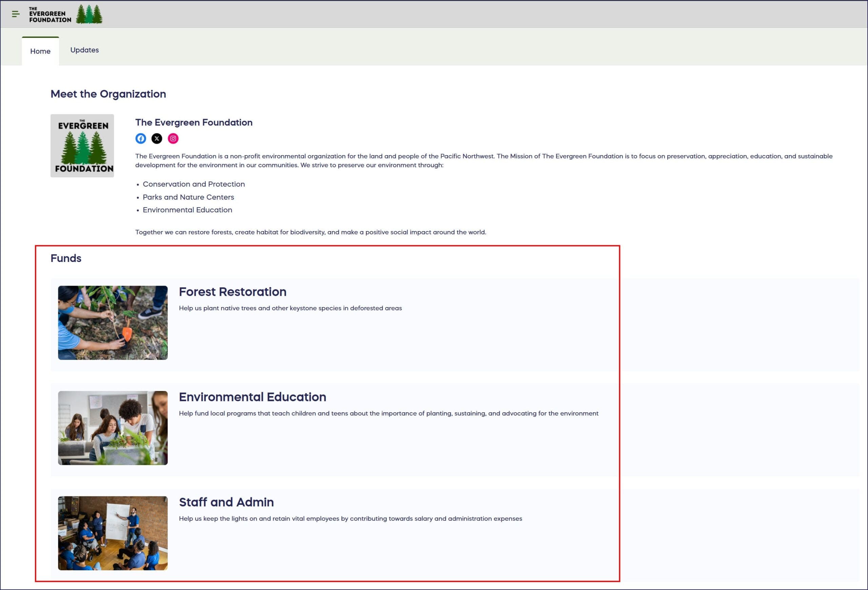Screen dimensions: 868x590
Task: Switch to the Updates tab
Action: click(x=84, y=50)
